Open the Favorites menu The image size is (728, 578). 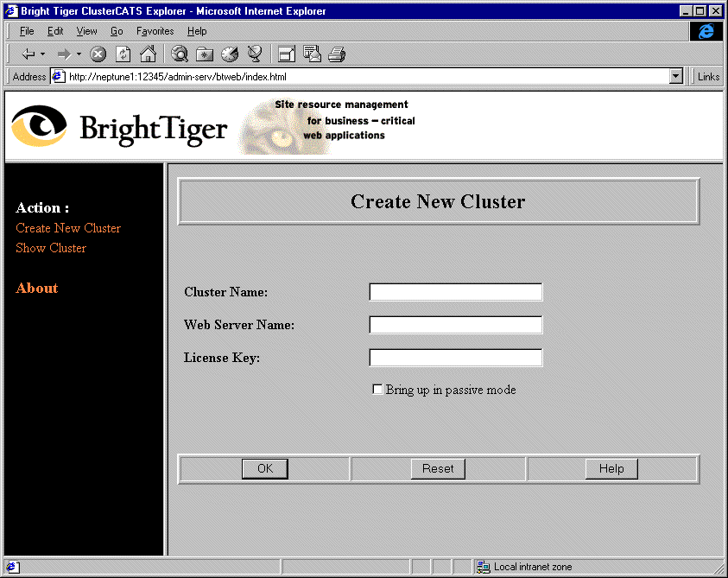pyautogui.click(x=155, y=31)
